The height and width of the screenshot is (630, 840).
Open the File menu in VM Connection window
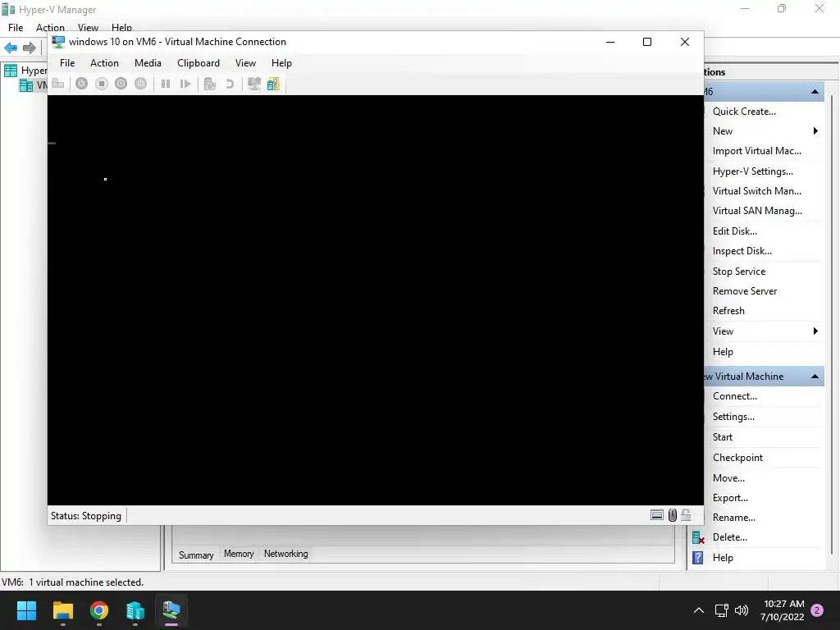[67, 63]
